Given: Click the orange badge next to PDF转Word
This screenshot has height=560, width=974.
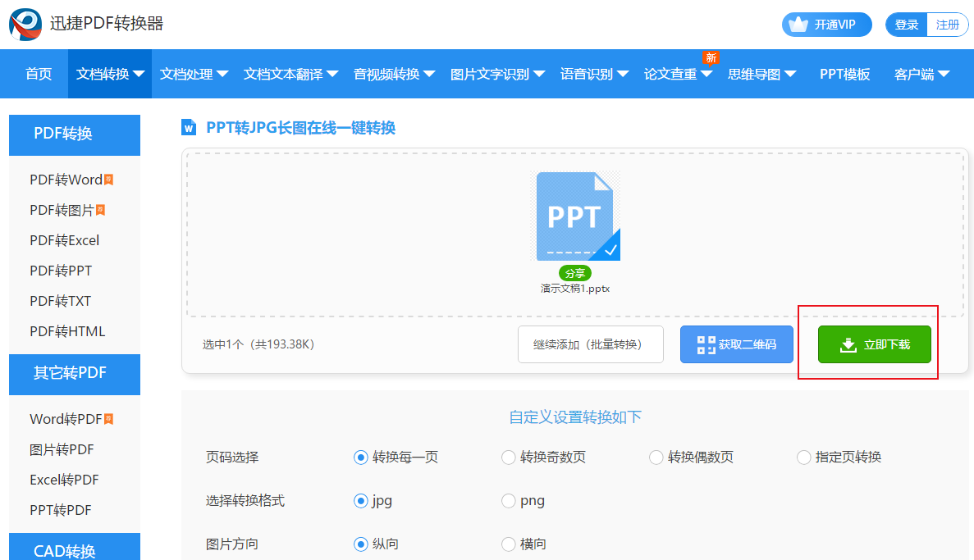Looking at the screenshot, I should [108, 180].
